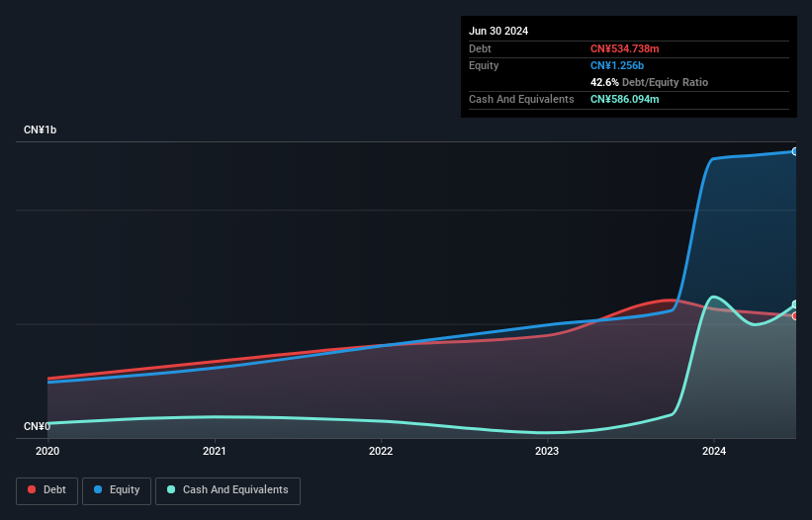Click the Jun 30 2024 tooltip date

[x=498, y=31]
